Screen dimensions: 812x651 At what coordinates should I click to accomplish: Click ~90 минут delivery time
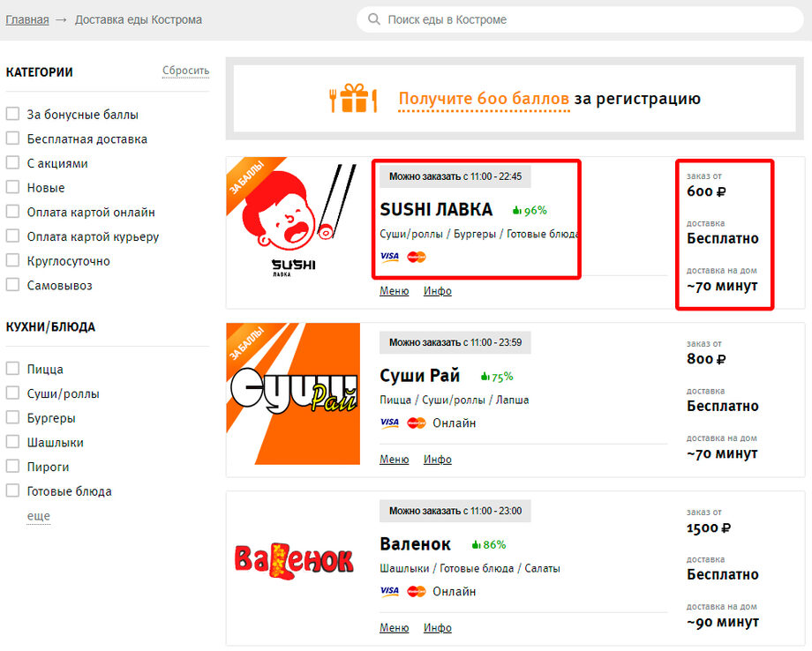(723, 622)
